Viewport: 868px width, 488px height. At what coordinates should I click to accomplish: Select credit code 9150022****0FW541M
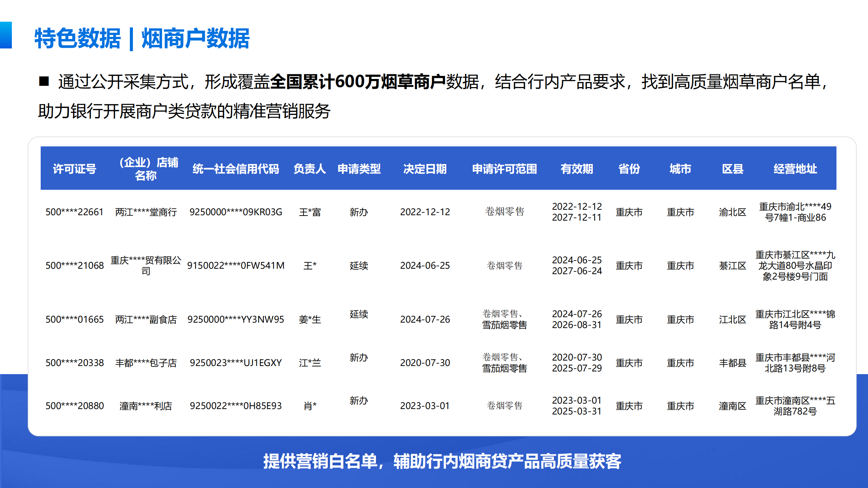(236, 265)
